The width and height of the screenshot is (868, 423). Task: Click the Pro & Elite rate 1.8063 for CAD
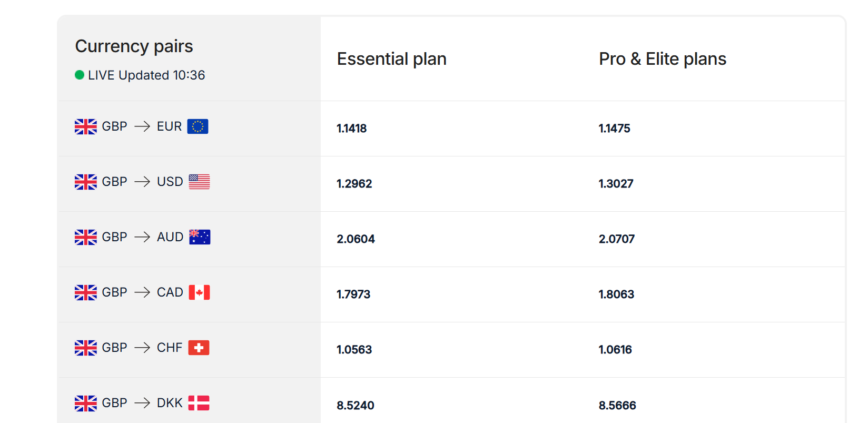pyautogui.click(x=616, y=294)
